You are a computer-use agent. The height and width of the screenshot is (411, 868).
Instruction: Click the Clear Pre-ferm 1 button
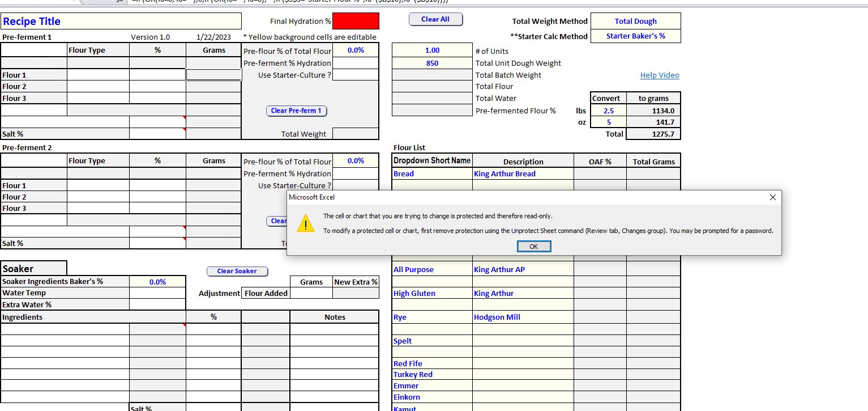[296, 111]
